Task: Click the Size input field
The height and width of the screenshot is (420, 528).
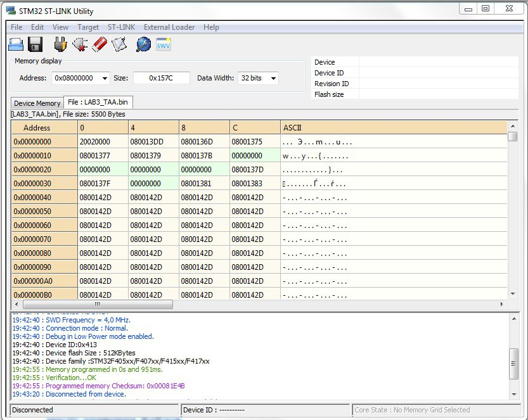Action: 161,78
